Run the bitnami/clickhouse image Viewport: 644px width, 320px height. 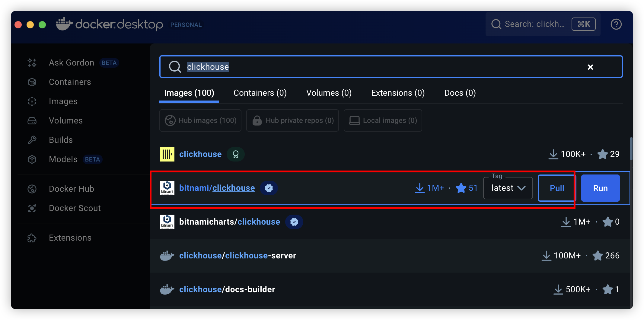(x=600, y=188)
